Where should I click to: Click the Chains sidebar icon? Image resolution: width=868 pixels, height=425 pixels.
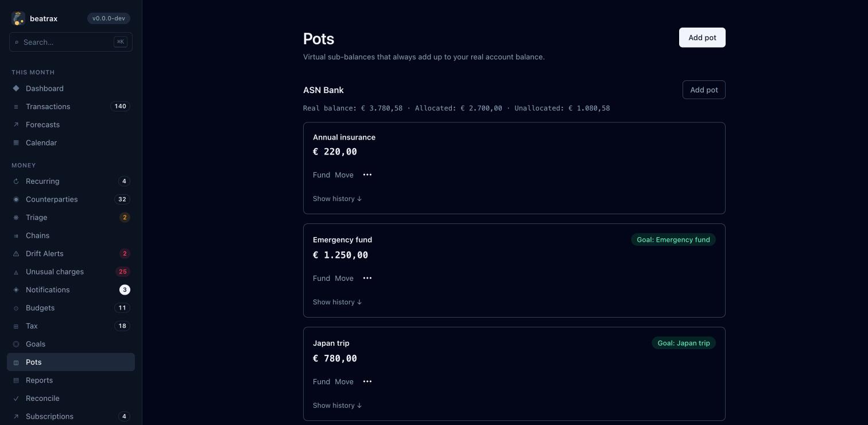click(16, 235)
